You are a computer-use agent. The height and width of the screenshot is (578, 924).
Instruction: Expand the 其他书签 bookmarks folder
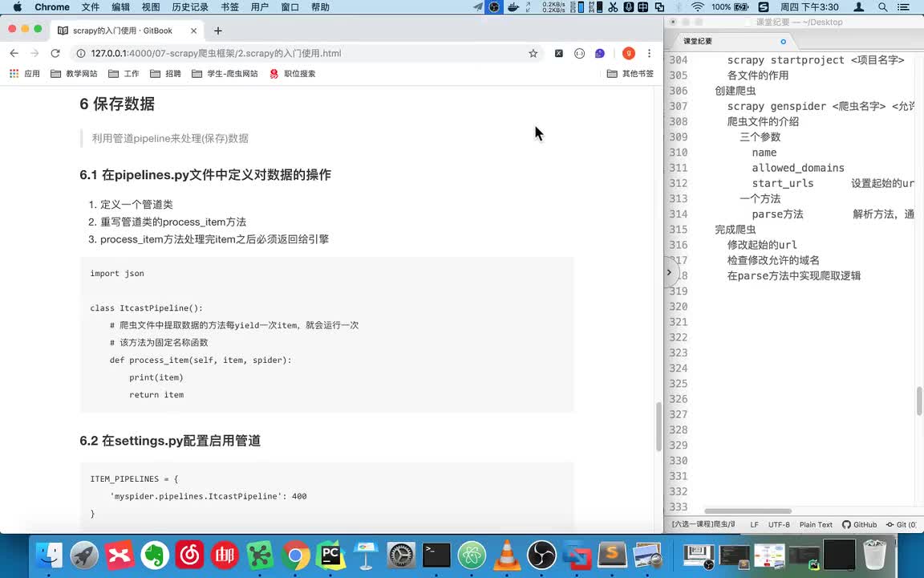pos(630,74)
